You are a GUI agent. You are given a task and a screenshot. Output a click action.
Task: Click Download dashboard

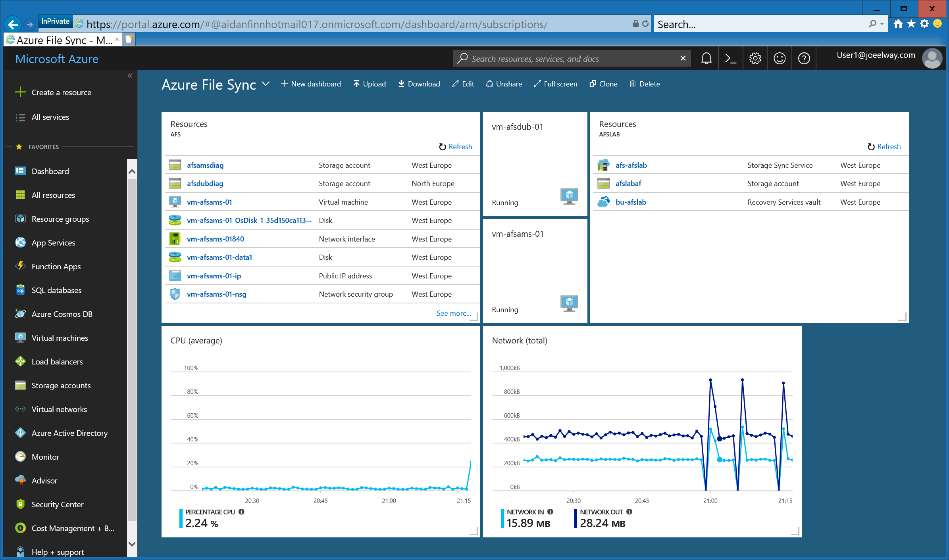coord(419,84)
